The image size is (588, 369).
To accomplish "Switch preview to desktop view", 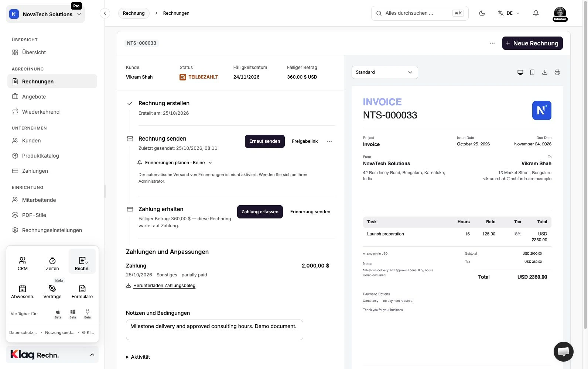I will (520, 72).
